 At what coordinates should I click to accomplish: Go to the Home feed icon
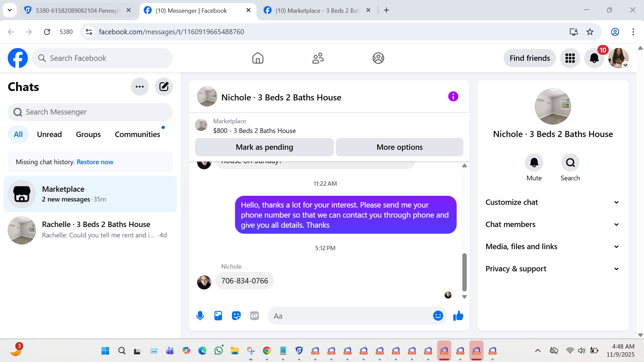[x=258, y=58]
